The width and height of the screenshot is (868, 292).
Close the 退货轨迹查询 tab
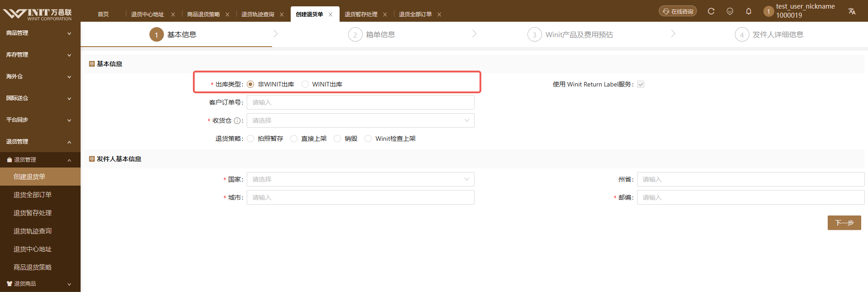click(x=282, y=14)
